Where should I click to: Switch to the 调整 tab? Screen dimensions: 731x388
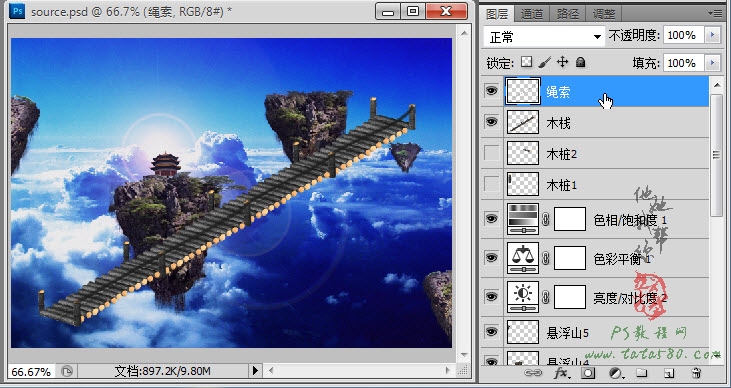[x=604, y=14]
